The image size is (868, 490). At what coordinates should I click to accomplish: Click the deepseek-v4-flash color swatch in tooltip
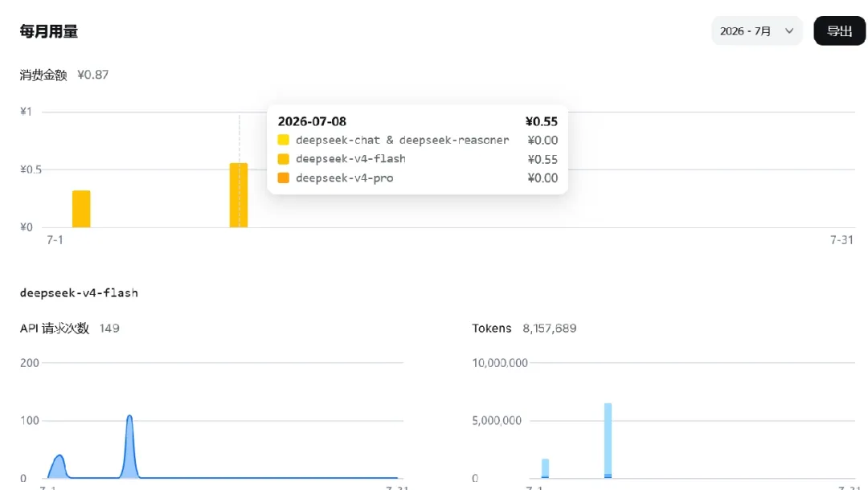[284, 159]
